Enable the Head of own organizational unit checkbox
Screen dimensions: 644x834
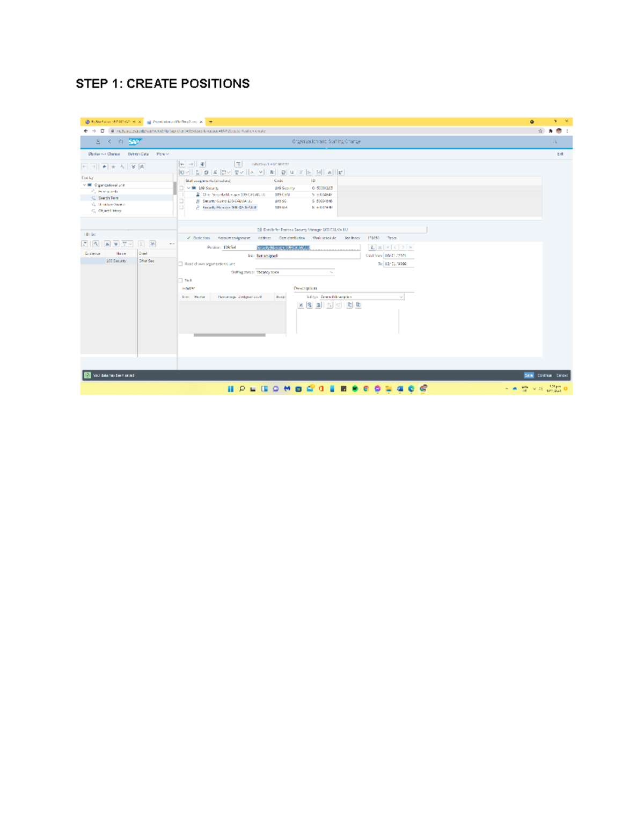coord(180,264)
